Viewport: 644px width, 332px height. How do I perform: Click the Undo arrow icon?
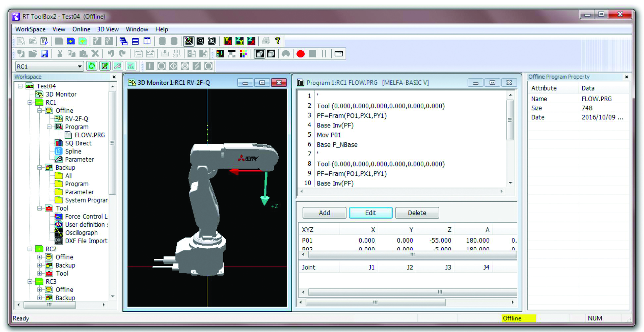111,54
